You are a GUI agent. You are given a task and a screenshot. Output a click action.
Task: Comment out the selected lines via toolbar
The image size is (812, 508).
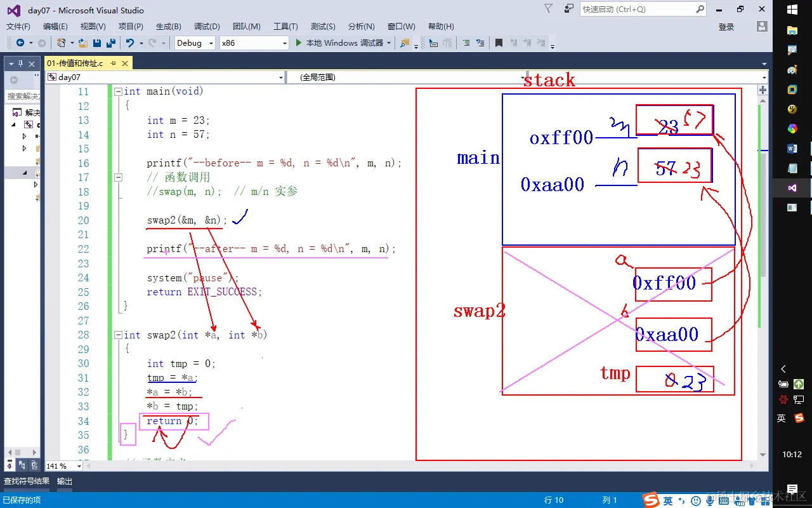(466, 43)
